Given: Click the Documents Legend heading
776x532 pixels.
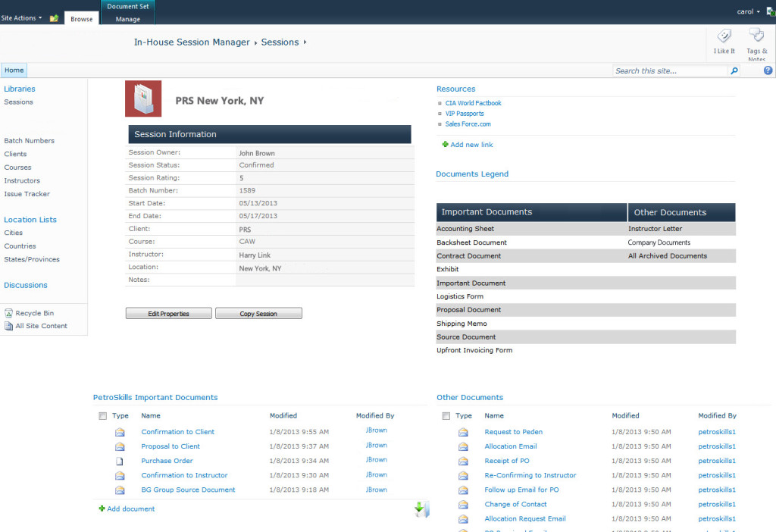Looking at the screenshot, I should pyautogui.click(x=472, y=174).
